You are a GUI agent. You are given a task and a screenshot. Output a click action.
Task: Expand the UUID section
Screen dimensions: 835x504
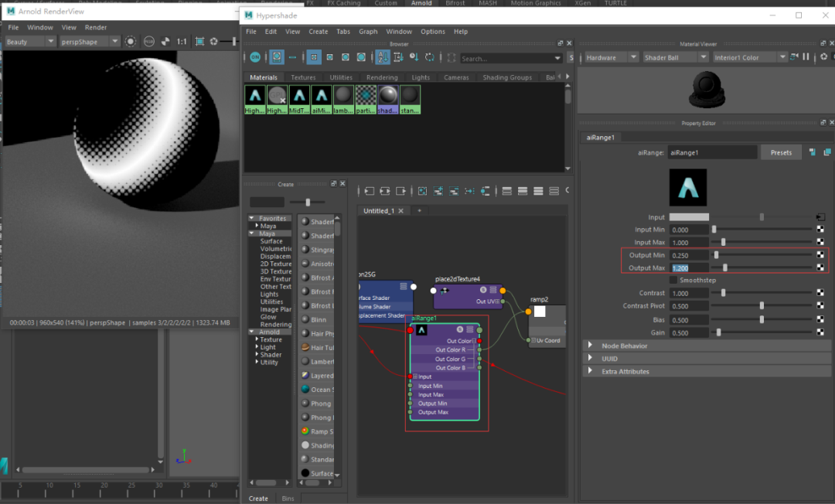590,358
